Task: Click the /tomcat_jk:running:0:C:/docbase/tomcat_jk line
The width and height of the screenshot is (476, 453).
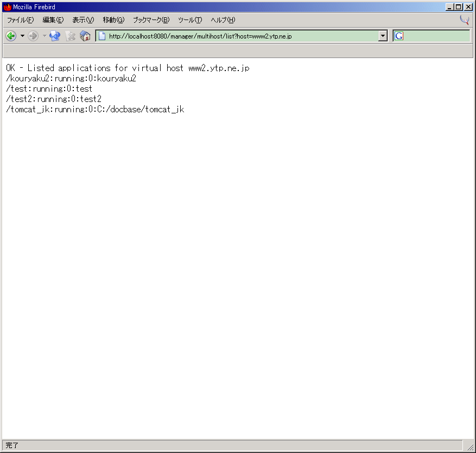Action: (95, 109)
